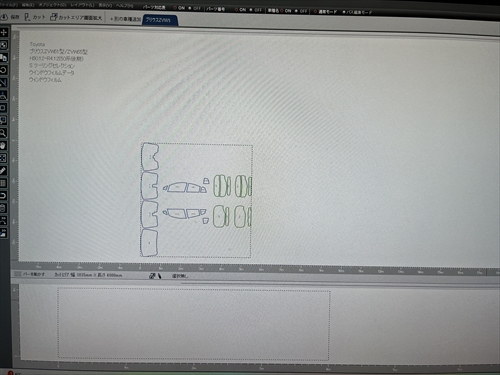Click the undo arrow icon in the sidebar
The height and width of the screenshot is (375, 500).
click(3, 196)
